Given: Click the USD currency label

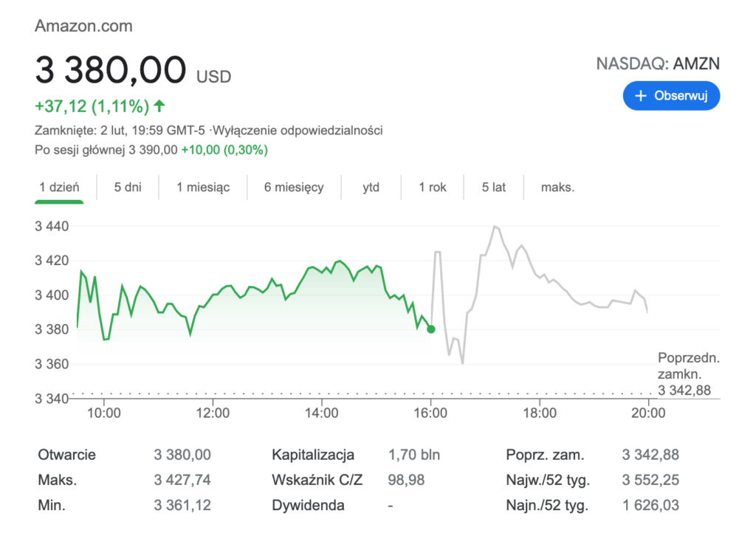Looking at the screenshot, I should (x=213, y=77).
